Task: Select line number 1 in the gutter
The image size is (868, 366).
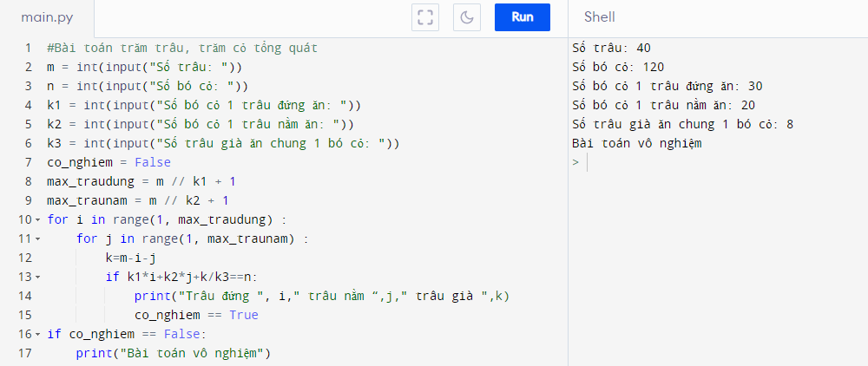Action: pos(28,48)
